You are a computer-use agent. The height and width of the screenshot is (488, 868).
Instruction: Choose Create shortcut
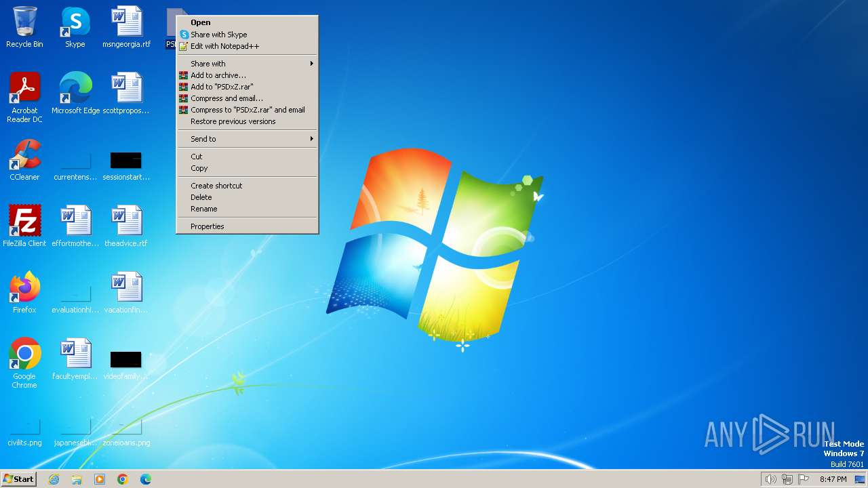[x=248, y=186]
